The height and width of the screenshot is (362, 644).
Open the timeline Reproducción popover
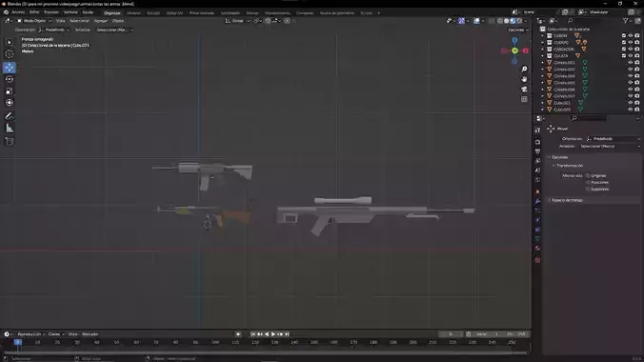(x=30, y=334)
